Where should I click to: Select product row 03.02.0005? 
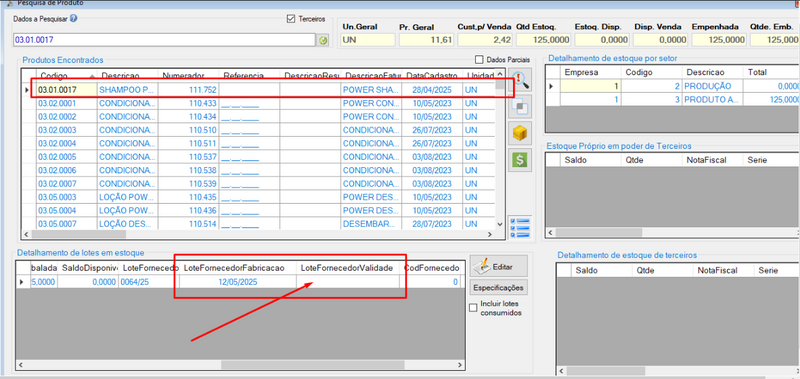pos(258,157)
